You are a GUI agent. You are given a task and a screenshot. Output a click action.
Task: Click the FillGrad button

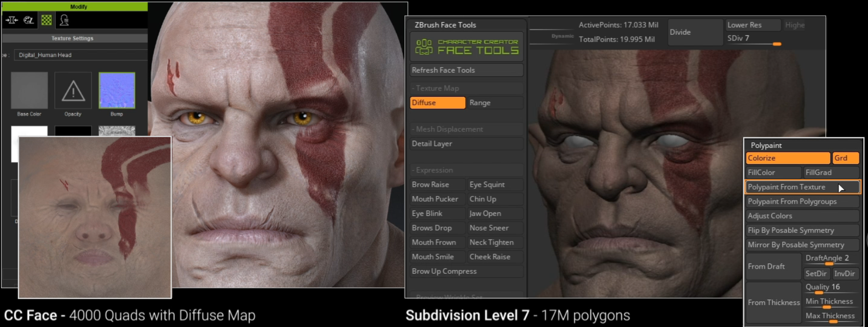point(831,172)
